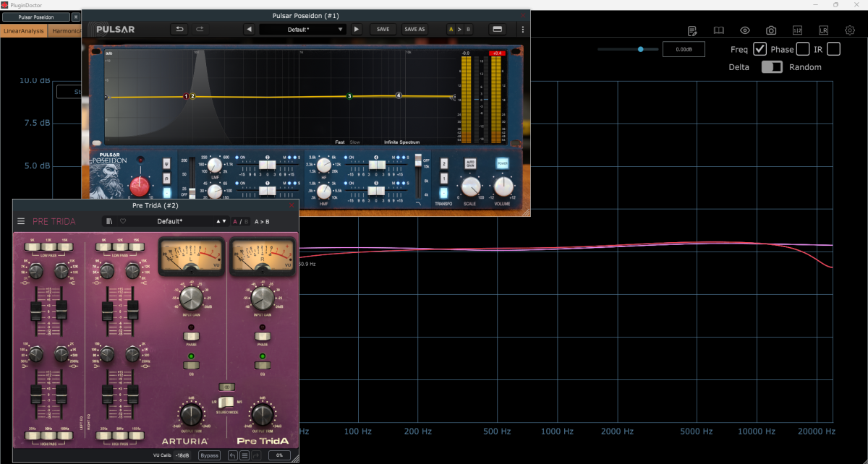Image resolution: width=868 pixels, height=464 pixels.
Task: Open the Pre TridA hamburger menu
Action: [21, 221]
